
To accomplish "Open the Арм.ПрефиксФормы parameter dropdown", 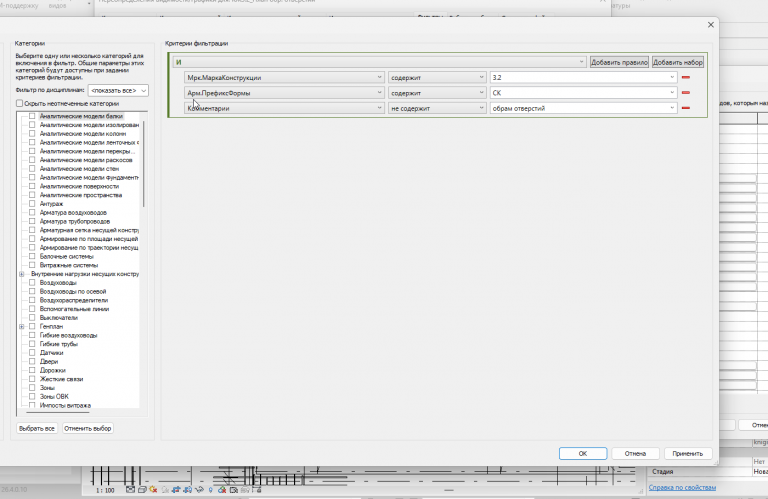I will (x=284, y=93).
